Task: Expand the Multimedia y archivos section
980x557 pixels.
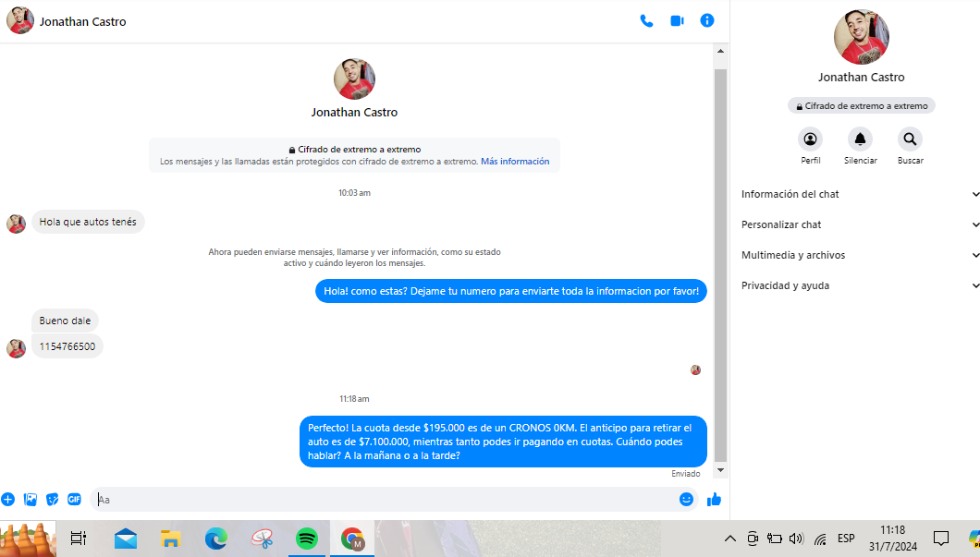Action: (860, 255)
